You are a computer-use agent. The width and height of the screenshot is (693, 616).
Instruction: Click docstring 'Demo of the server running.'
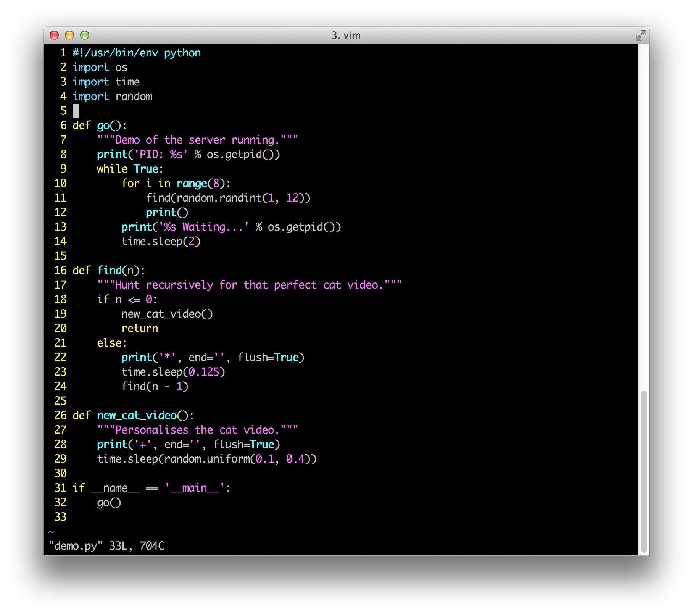198,140
